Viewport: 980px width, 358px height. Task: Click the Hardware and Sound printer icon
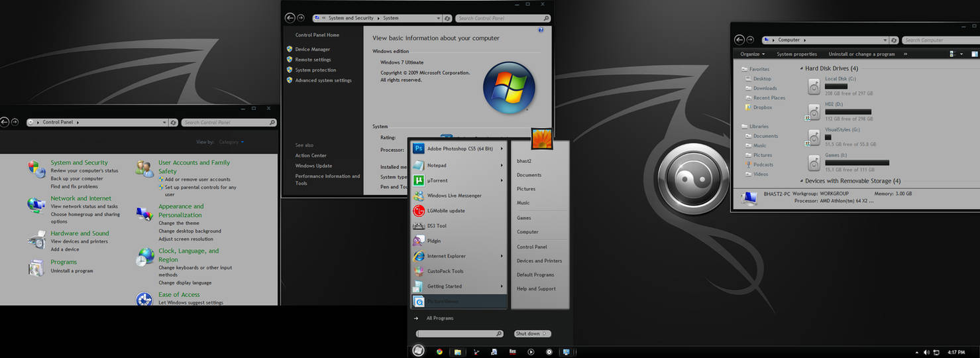click(36, 239)
